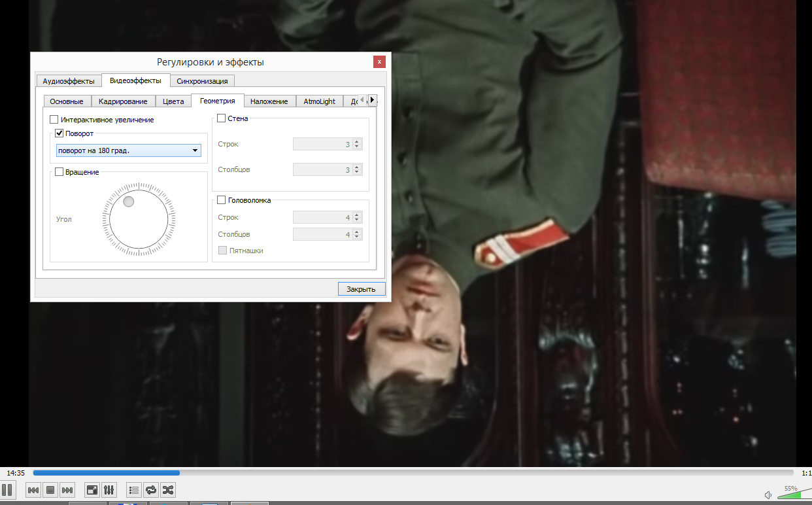Viewport: 812px width, 505px height.
Task: Click the speaker mute icon
Action: pos(768,495)
